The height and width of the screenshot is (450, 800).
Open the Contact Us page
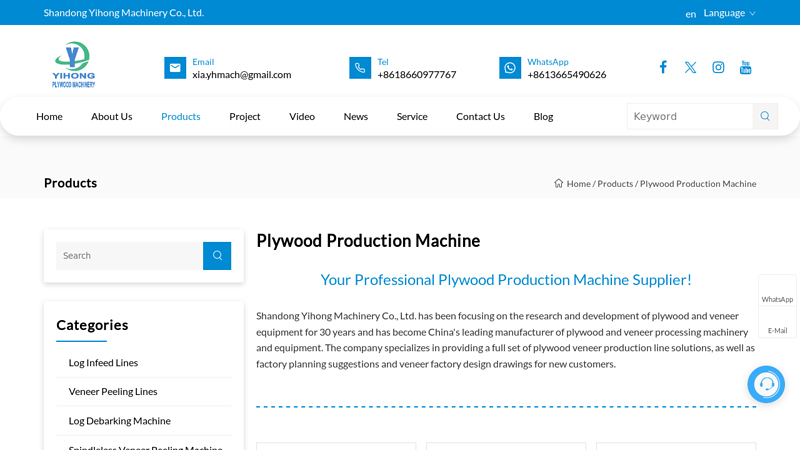pyautogui.click(x=480, y=116)
